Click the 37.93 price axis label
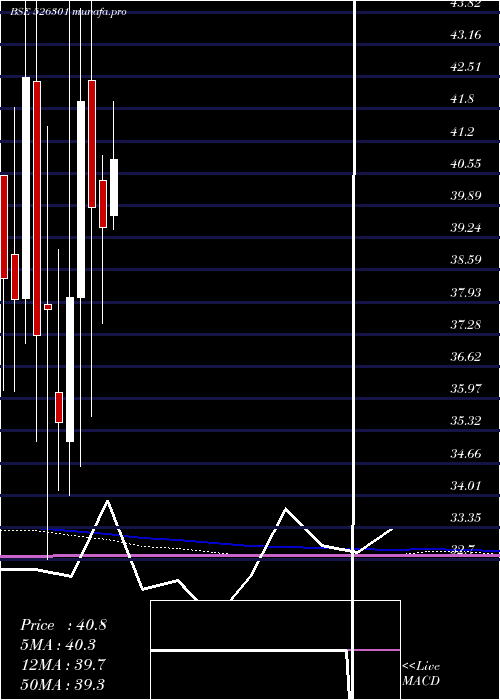Screen dimensions: 500x700 466,292
